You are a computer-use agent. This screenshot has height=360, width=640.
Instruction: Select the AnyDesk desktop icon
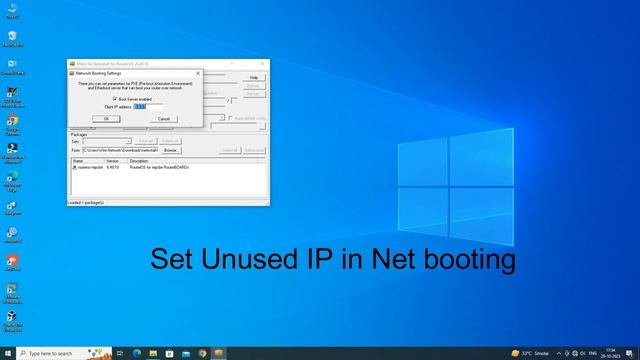point(12,263)
